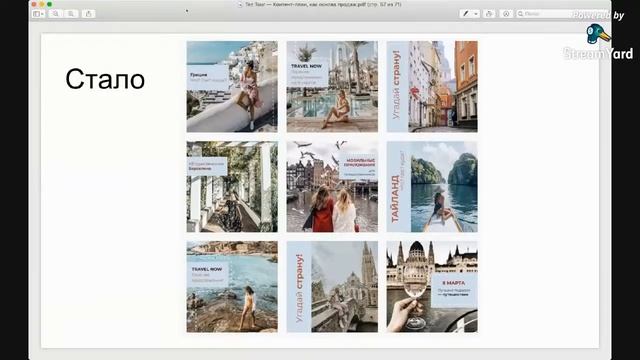This screenshot has height=360, width=640.
Task: Show the Markup toolbar
Action: (x=506, y=14)
